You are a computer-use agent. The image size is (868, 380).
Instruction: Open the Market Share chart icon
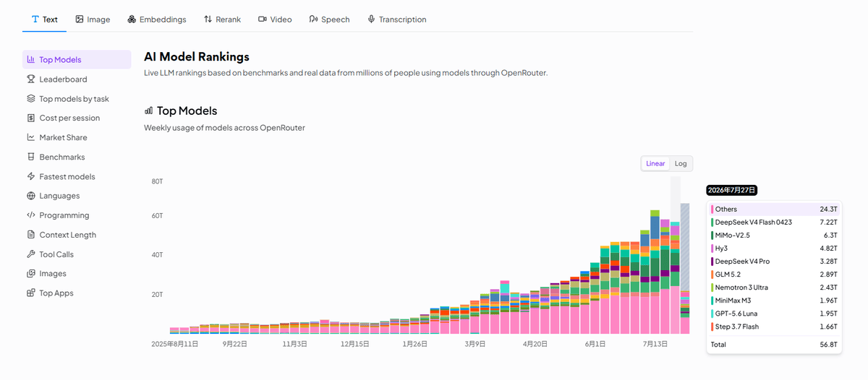pyautogui.click(x=31, y=137)
